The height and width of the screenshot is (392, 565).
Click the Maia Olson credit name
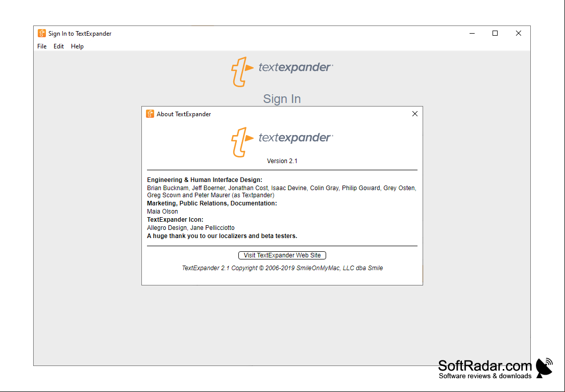pyautogui.click(x=162, y=212)
